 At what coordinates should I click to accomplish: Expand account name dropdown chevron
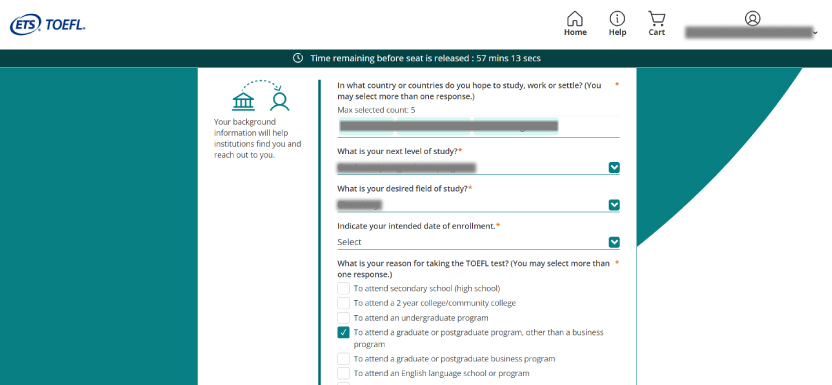816,33
